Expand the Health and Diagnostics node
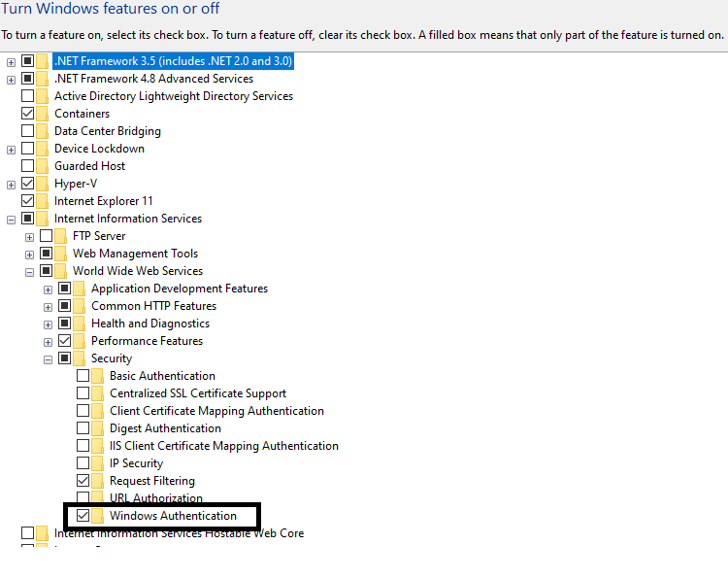Image resolution: width=728 pixels, height=579 pixels. click(48, 324)
